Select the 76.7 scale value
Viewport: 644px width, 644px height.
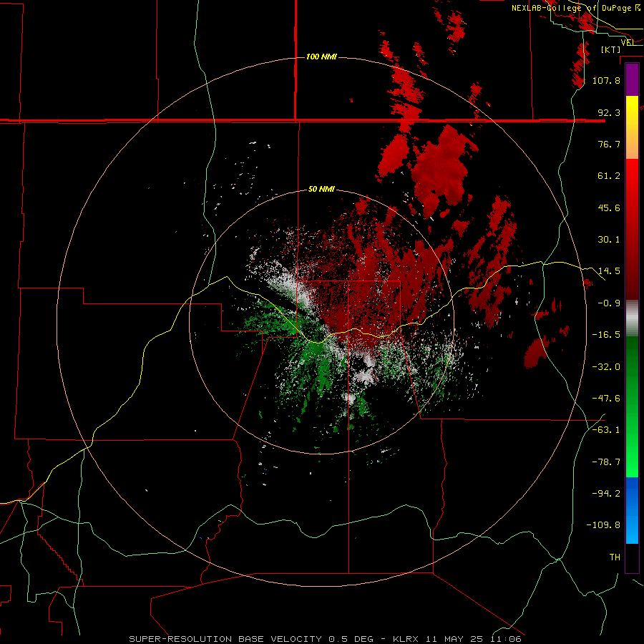click(x=609, y=144)
